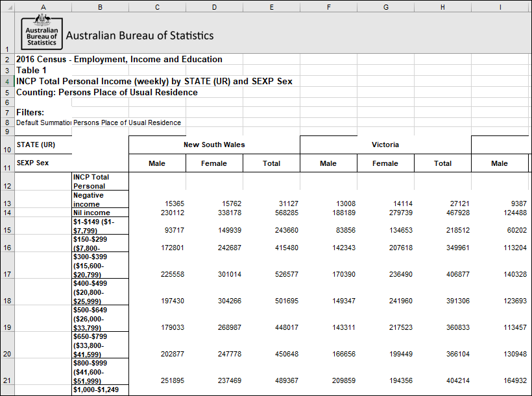Select column E header

271,6
